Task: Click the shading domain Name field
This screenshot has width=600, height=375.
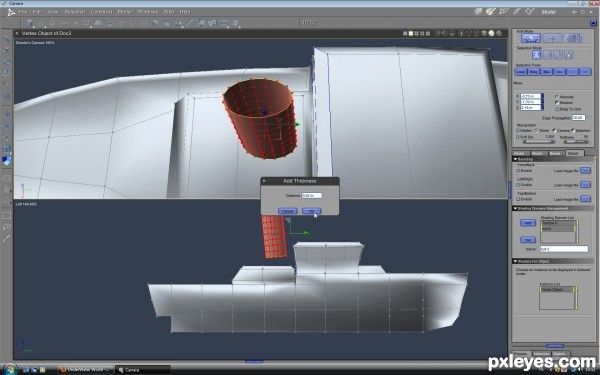Action: coord(564,249)
